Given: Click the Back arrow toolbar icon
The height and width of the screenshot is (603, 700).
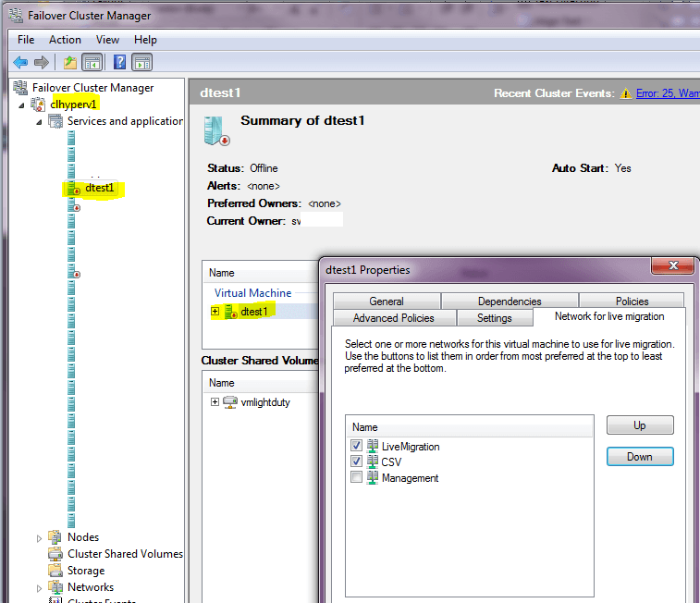Looking at the screenshot, I should tap(20, 62).
